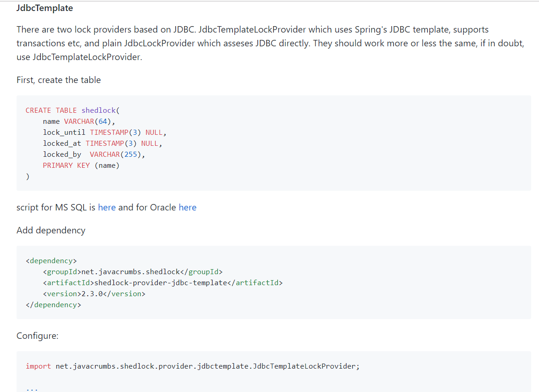Click the opening dependency XML tag
Image resolution: width=539 pixels, height=392 pixels.
pos(51,261)
